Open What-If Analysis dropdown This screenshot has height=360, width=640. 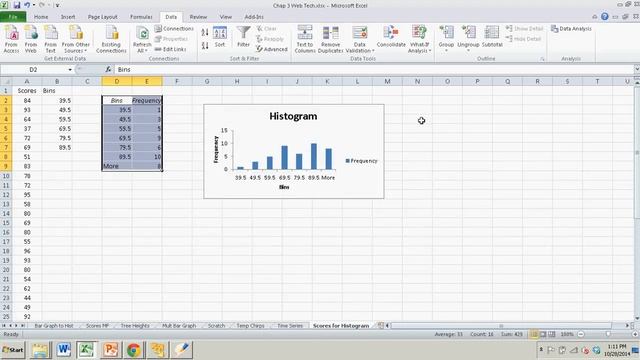click(419, 39)
